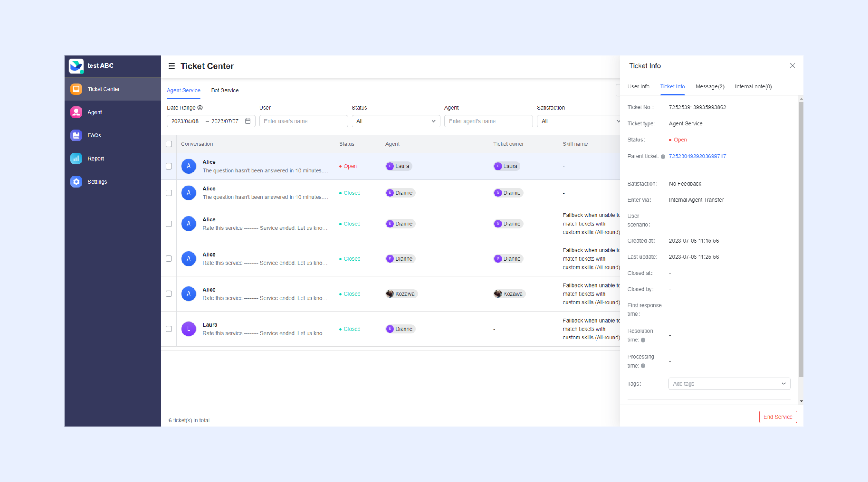Click the Skill name column header
The image size is (868, 482).
(575, 144)
